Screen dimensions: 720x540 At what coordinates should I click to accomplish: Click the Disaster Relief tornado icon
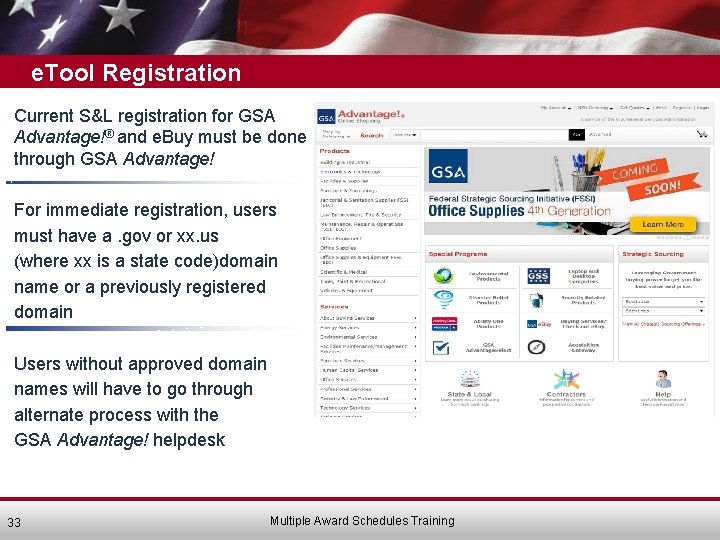[443, 299]
